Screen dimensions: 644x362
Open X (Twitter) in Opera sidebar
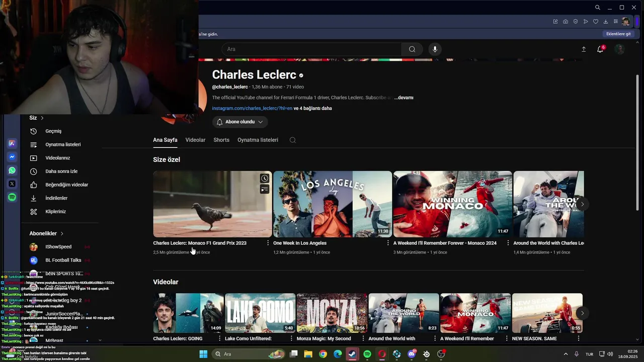coord(12,184)
